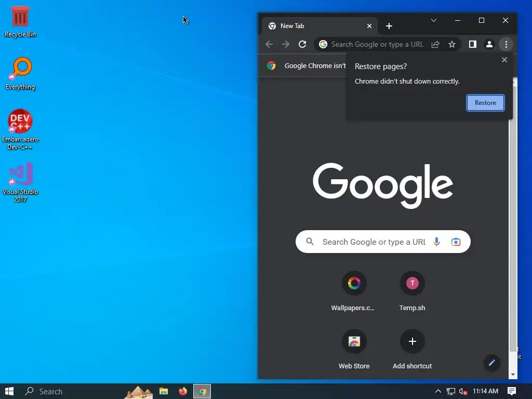Screen dimensions: 532x399
Task: Click the Google search box on page
Action: (383, 242)
